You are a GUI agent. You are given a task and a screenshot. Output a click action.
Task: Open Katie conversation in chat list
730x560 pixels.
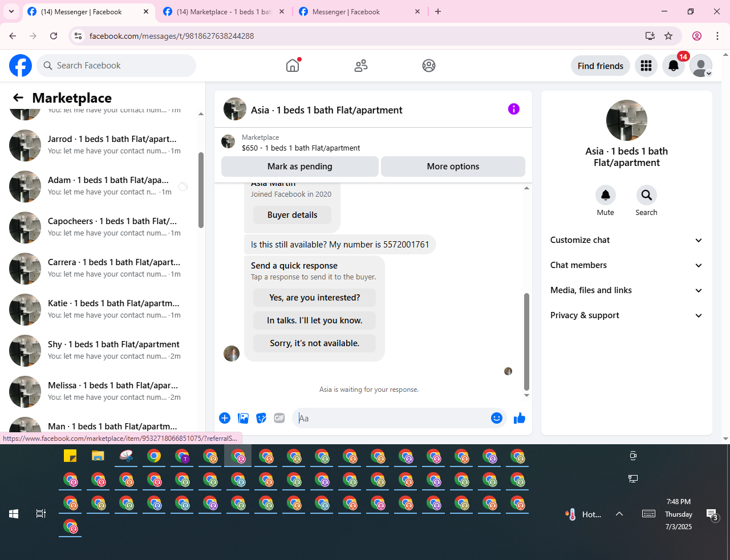(100, 310)
